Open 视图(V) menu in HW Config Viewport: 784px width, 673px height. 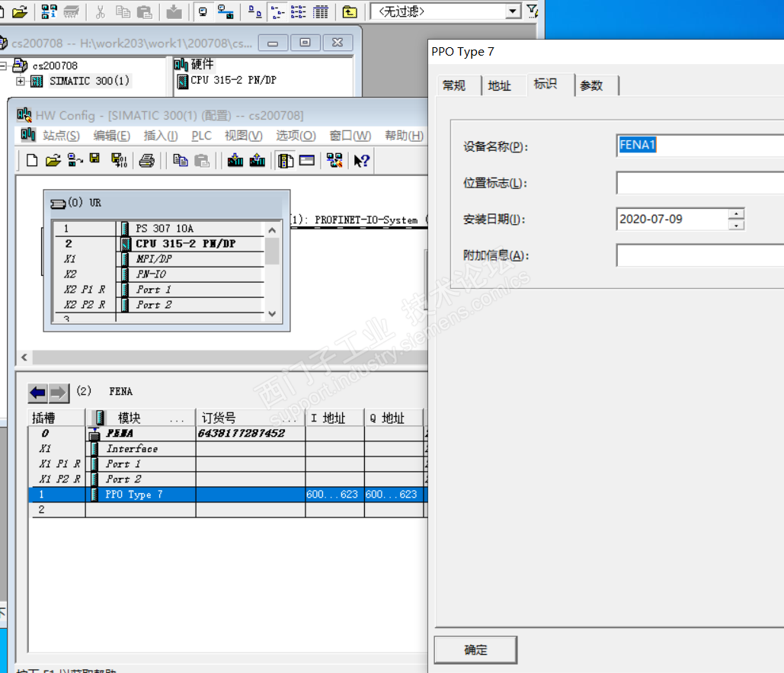click(244, 136)
